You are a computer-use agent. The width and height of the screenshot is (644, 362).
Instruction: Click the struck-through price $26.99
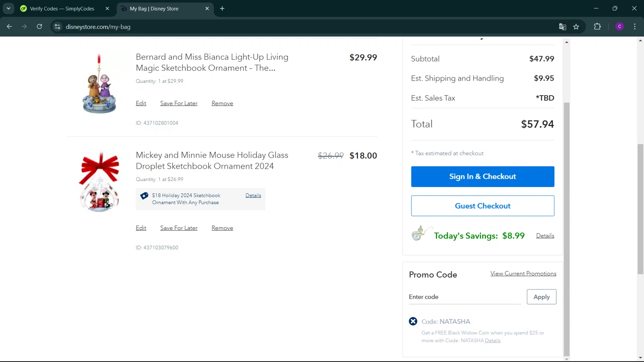331,156
